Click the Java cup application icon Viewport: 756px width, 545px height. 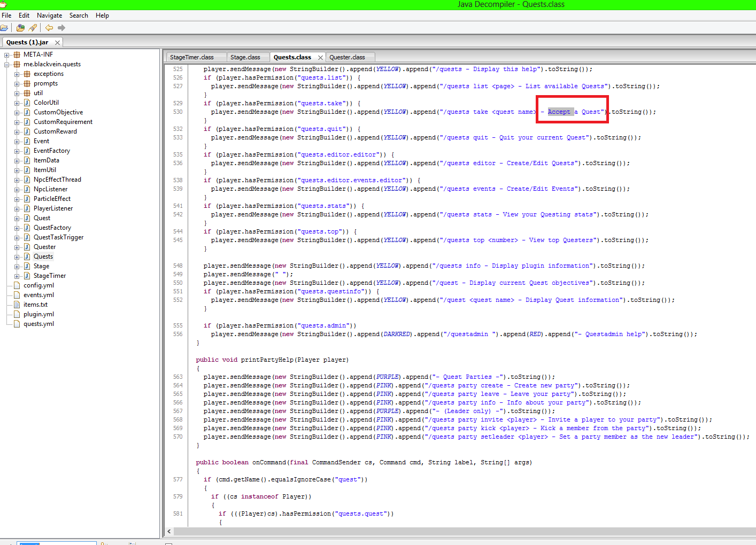3,4
